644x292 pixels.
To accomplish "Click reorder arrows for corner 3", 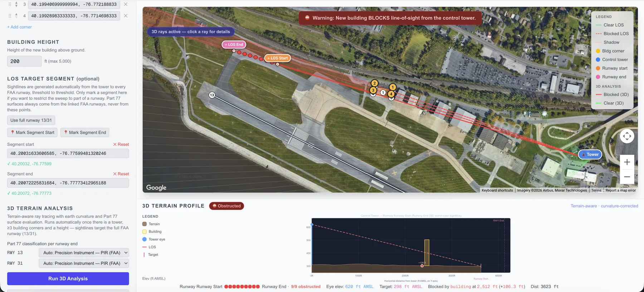I will [16, 4].
